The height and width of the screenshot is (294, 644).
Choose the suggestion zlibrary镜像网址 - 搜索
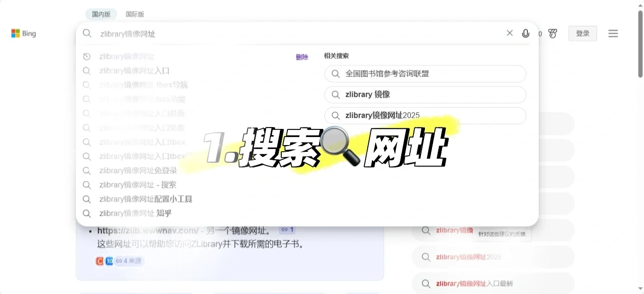[138, 184]
